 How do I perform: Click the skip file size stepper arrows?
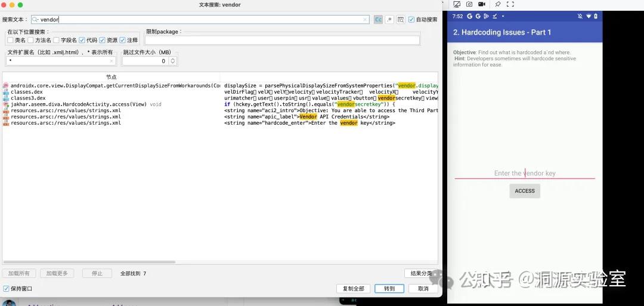pos(173,61)
